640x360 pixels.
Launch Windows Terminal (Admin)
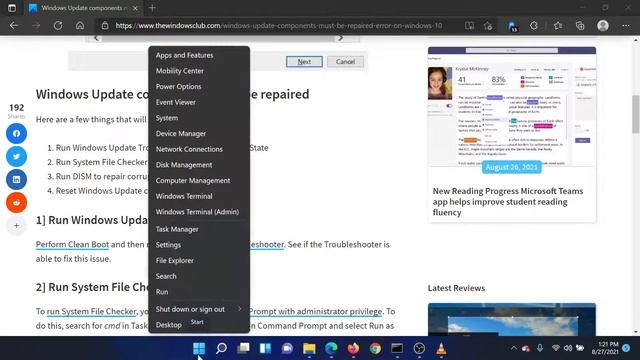199,212
